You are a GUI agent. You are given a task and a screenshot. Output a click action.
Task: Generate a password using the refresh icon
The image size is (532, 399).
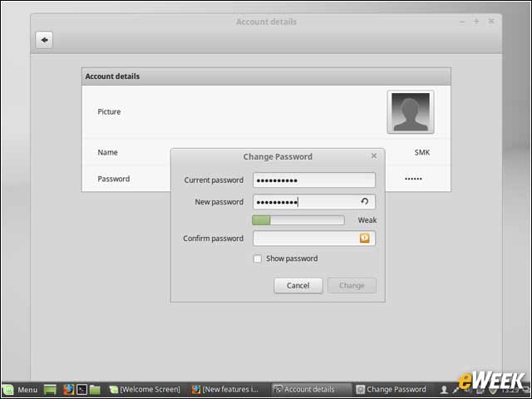365,201
